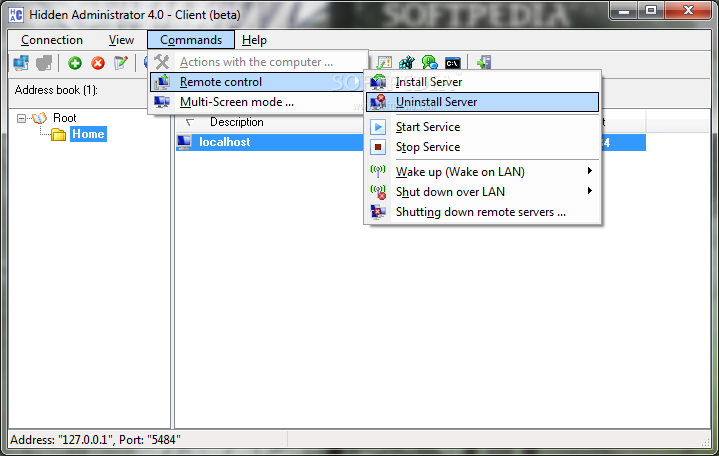The width and height of the screenshot is (719, 456).
Task: Minimize the Hidden Administrator window
Action: click(624, 11)
